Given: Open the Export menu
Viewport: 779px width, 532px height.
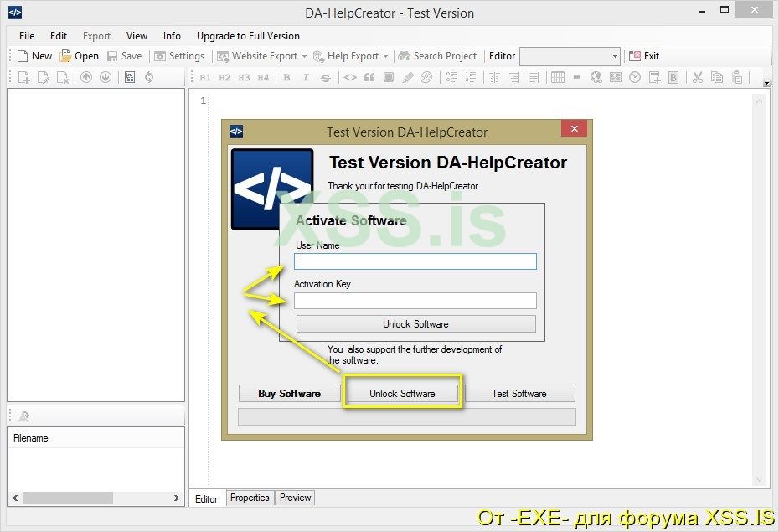Looking at the screenshot, I should (x=96, y=36).
